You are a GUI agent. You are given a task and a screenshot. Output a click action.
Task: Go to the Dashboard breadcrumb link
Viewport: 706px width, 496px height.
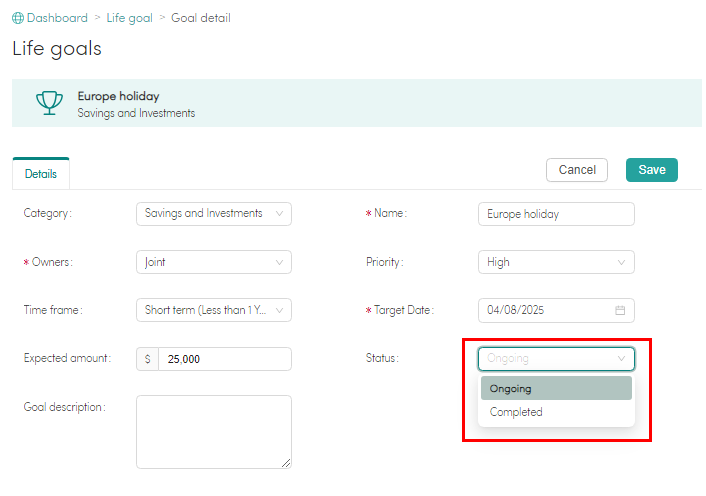coord(57,18)
